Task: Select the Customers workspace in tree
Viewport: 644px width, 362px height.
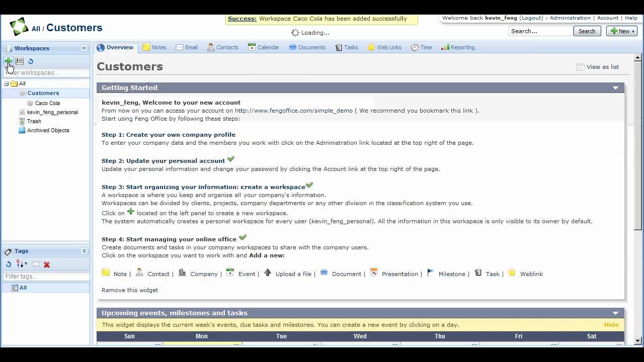Action: pos(43,93)
